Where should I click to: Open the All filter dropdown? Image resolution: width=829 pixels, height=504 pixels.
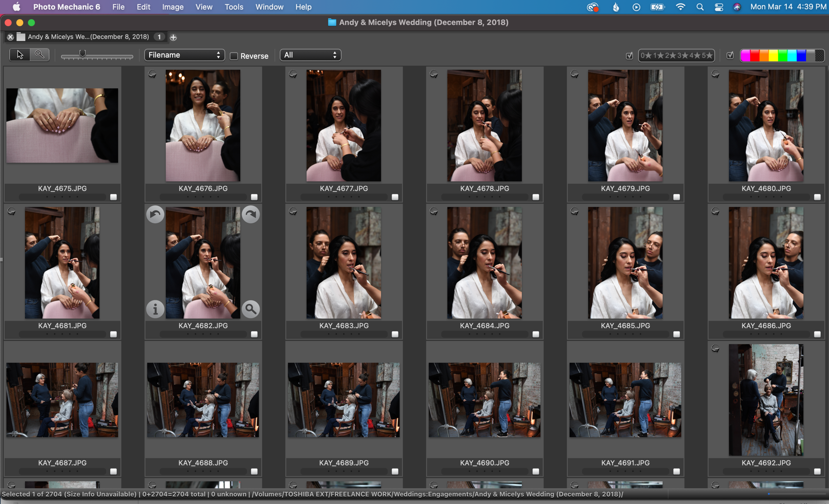click(310, 55)
